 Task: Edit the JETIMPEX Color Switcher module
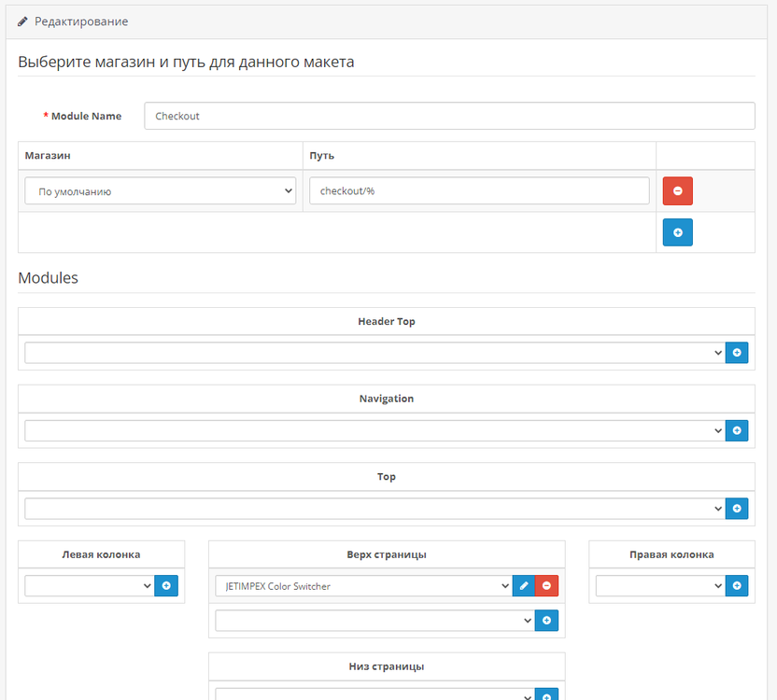[x=524, y=586]
